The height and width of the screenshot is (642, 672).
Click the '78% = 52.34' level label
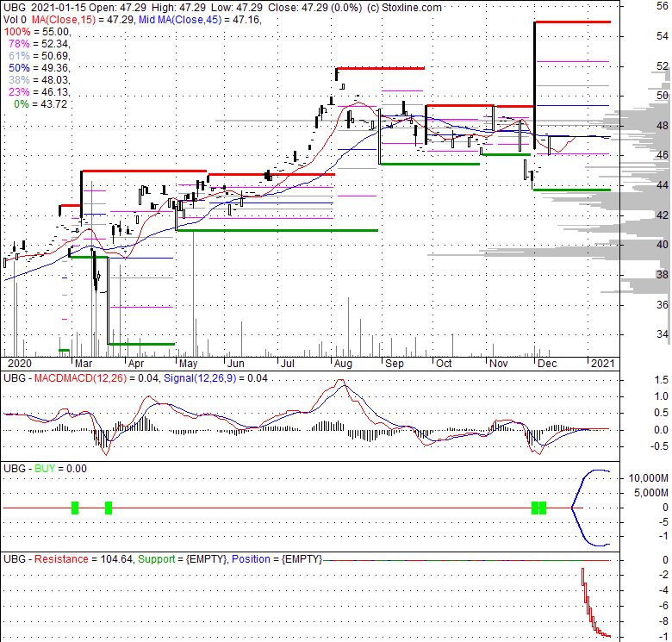tap(39, 44)
